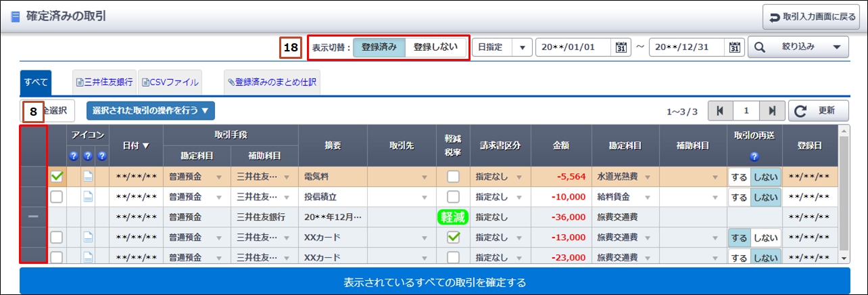The width and height of the screenshot is (868, 295).
Task: Open the calendar picker for the 20**/01/01 start date
Action: tap(621, 47)
